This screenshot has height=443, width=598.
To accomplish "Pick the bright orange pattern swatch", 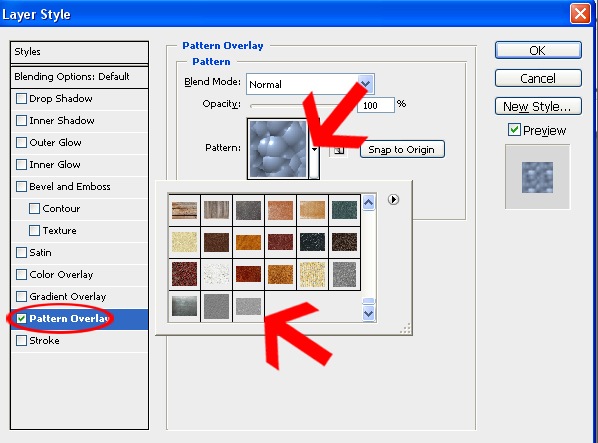I will (x=248, y=242).
